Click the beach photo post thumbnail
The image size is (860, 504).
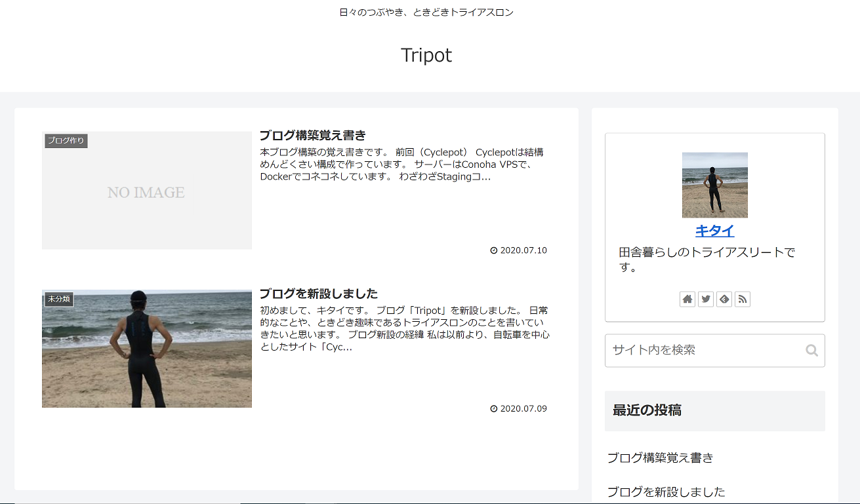pos(147,349)
